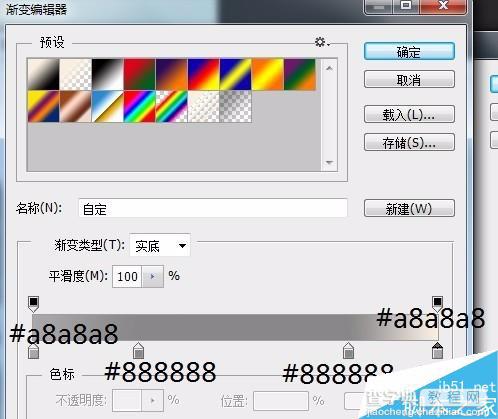
Task: Select the chrome gradient preset
Action: [x=108, y=106]
